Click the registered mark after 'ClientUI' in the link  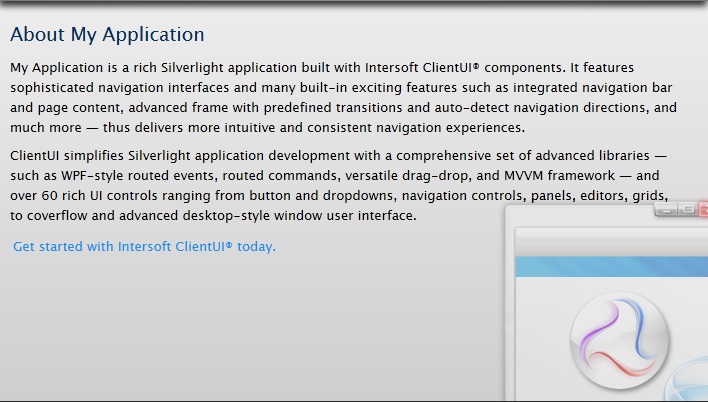(229, 245)
